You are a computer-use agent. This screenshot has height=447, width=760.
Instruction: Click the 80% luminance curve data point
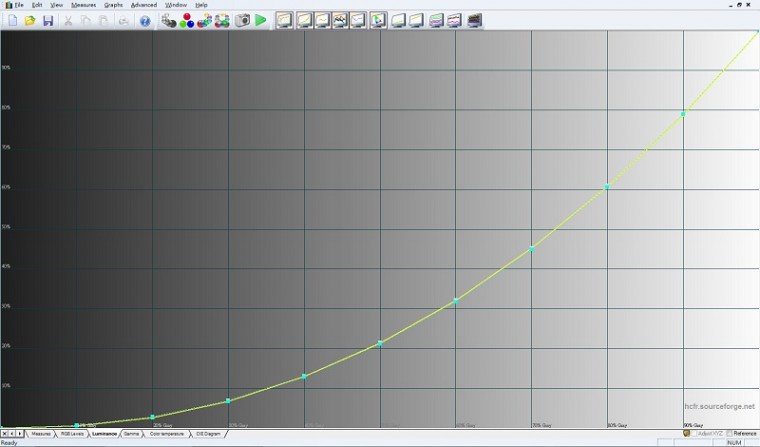tap(607, 187)
